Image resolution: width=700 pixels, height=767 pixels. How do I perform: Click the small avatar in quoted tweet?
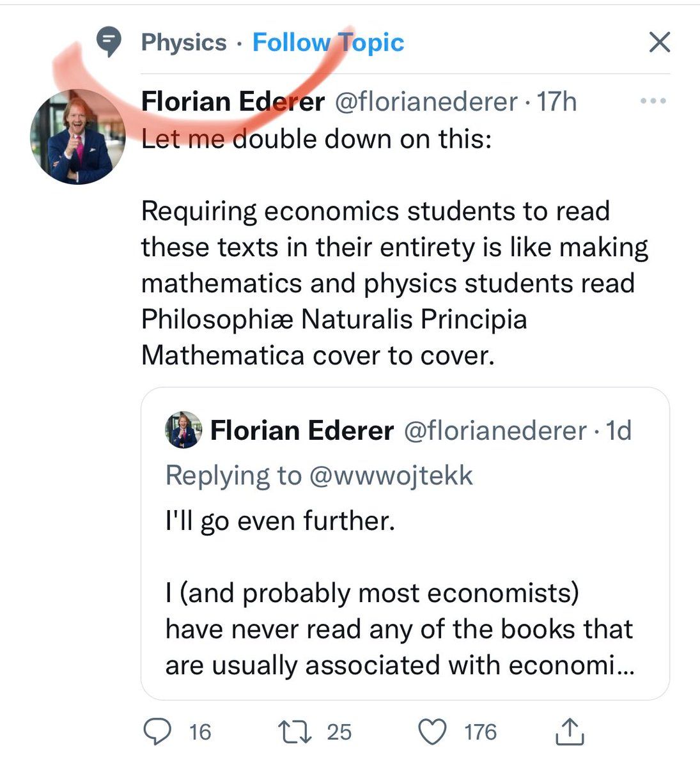183,430
